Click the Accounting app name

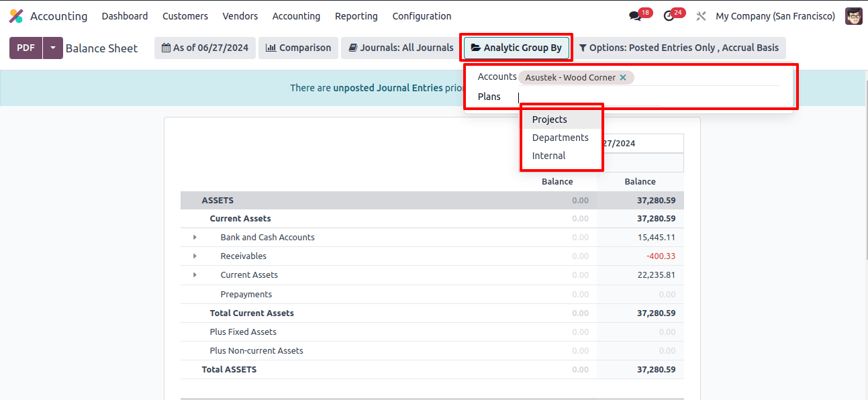(58, 16)
